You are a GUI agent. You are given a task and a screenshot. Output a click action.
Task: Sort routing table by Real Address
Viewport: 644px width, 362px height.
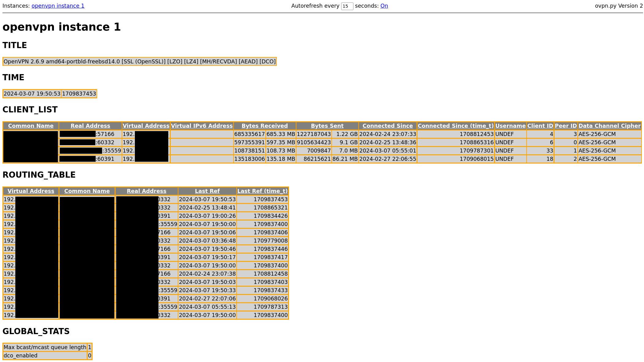pos(147,191)
